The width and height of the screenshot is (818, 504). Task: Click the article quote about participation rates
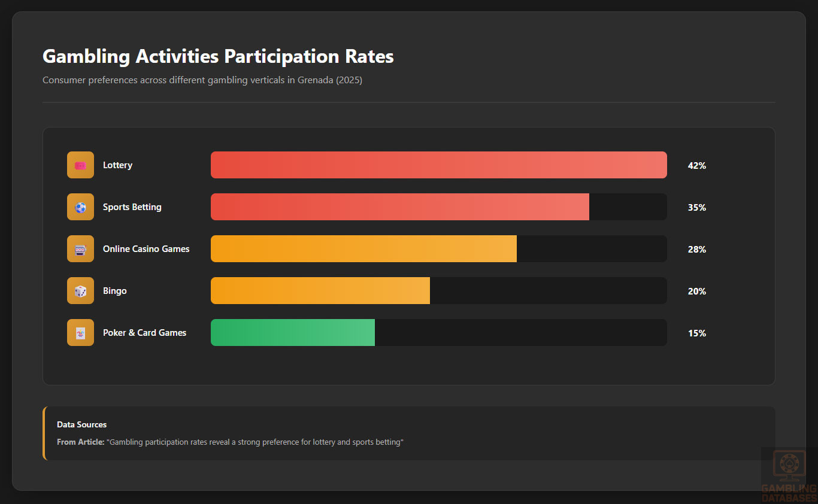(x=255, y=442)
